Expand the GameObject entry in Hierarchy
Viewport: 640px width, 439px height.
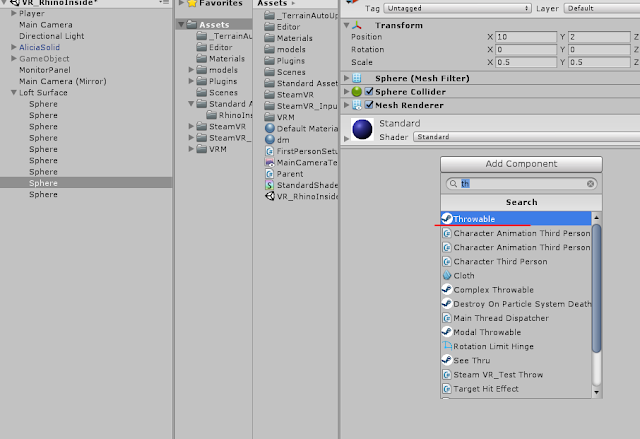(x=13, y=58)
